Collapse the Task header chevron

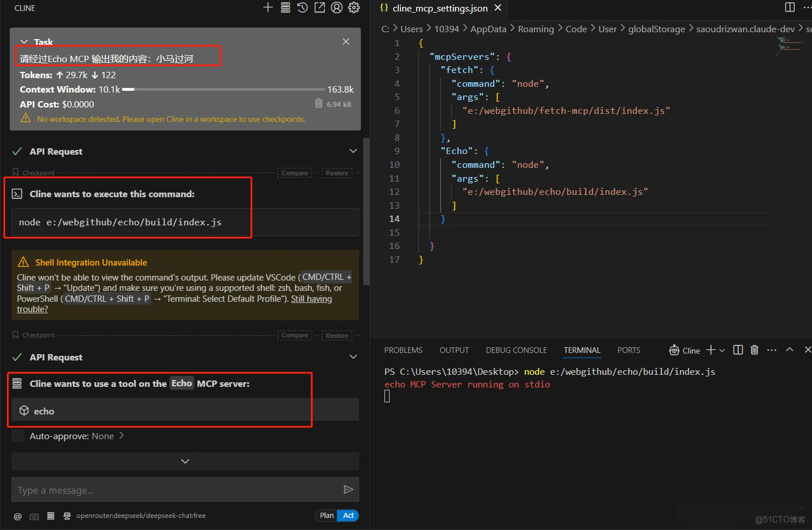(x=24, y=42)
